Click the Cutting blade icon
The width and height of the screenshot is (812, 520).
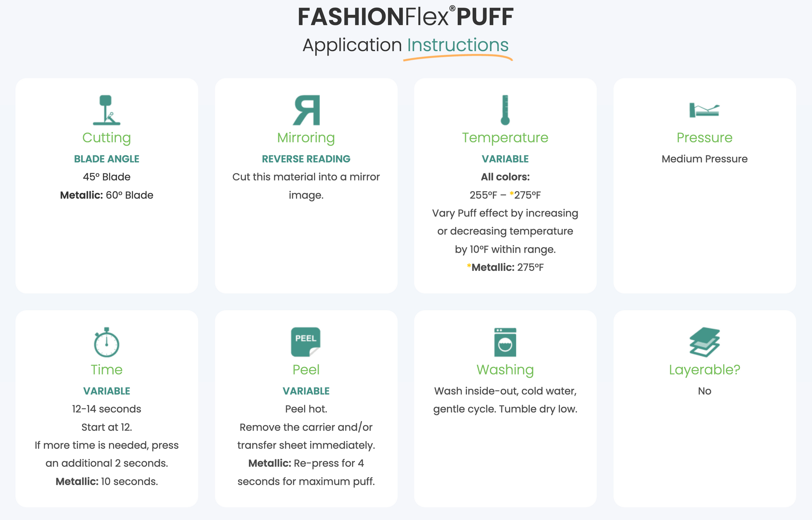click(x=107, y=110)
